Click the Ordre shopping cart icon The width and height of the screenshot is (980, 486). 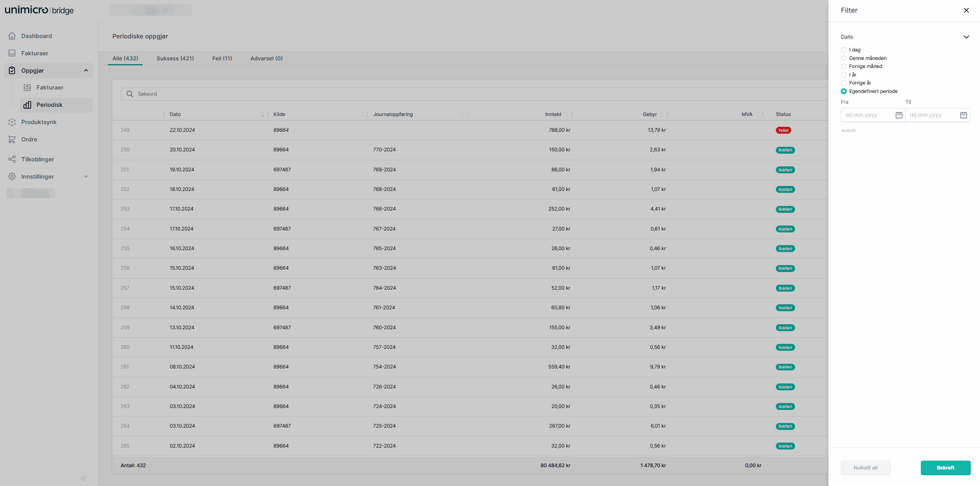12,139
